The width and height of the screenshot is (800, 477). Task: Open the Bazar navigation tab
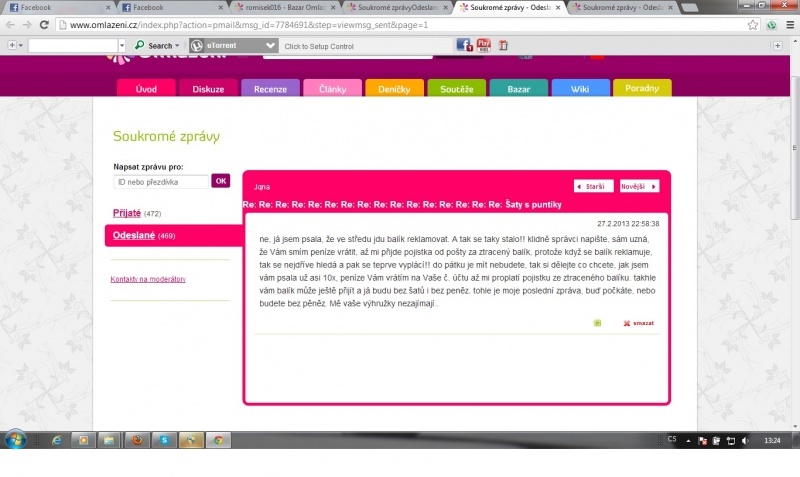tap(518, 89)
